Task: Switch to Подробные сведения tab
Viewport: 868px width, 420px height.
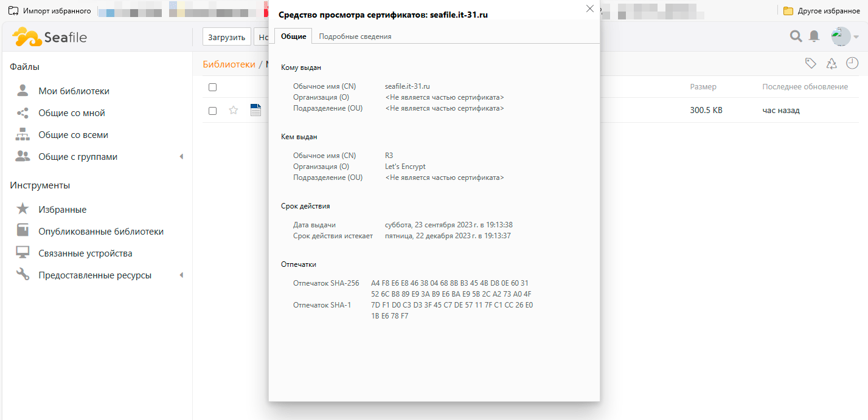Action: pos(355,36)
